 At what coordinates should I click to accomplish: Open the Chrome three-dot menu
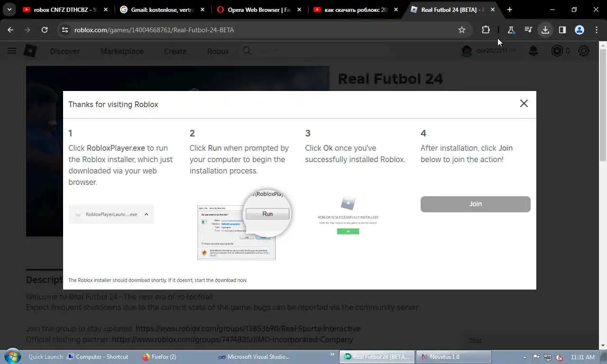point(597,30)
